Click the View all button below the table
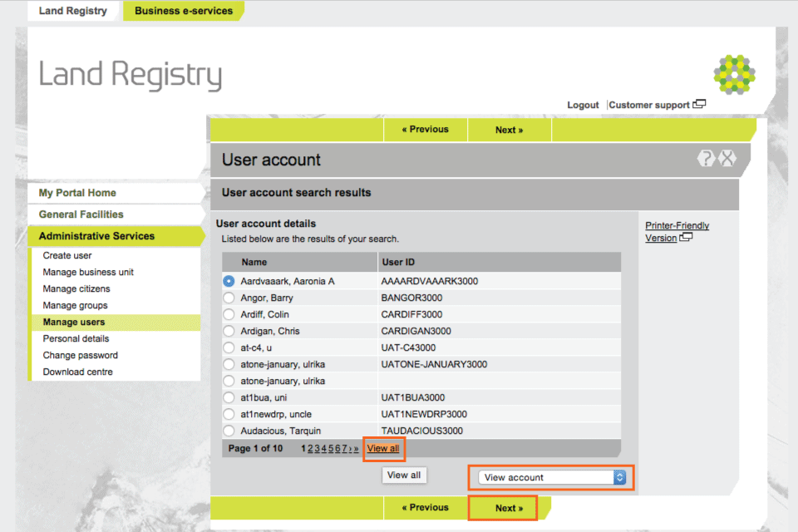 (x=404, y=475)
